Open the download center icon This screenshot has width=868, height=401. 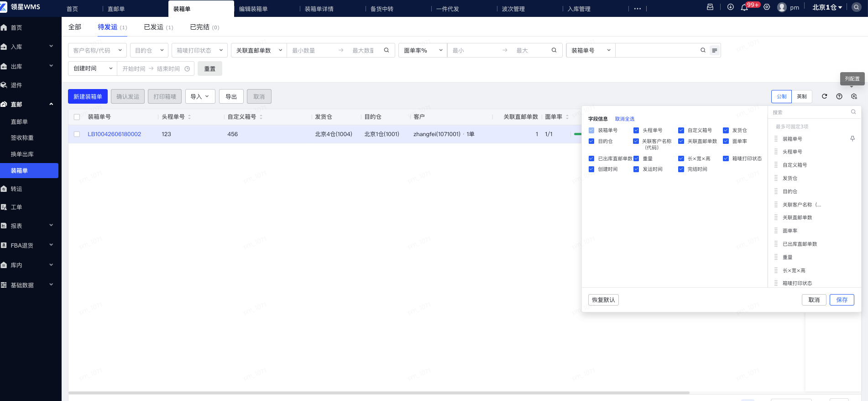[x=731, y=7]
